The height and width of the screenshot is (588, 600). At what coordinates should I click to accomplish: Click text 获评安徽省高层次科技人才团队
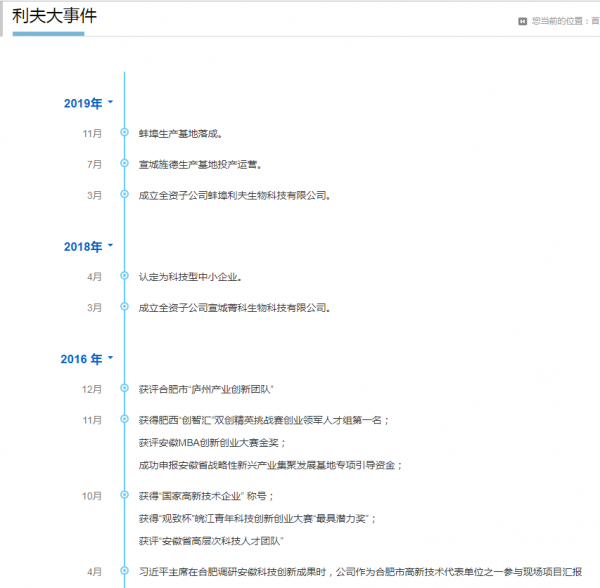(211, 541)
